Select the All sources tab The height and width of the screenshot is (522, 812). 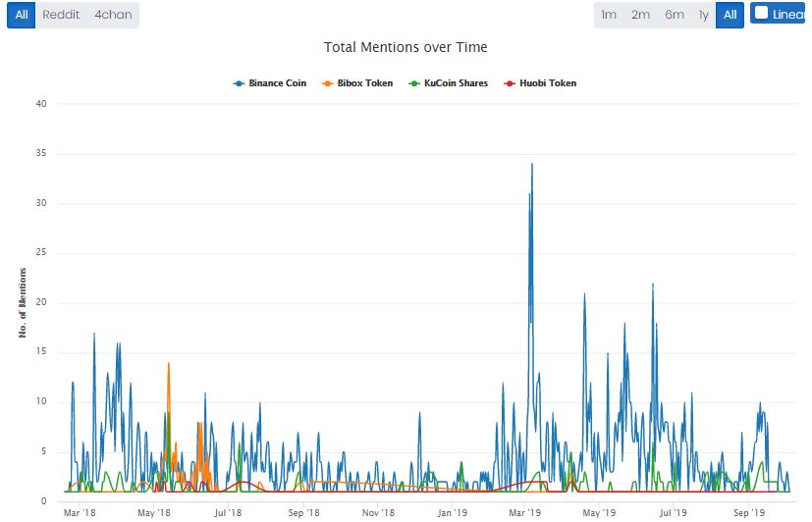tap(22, 15)
